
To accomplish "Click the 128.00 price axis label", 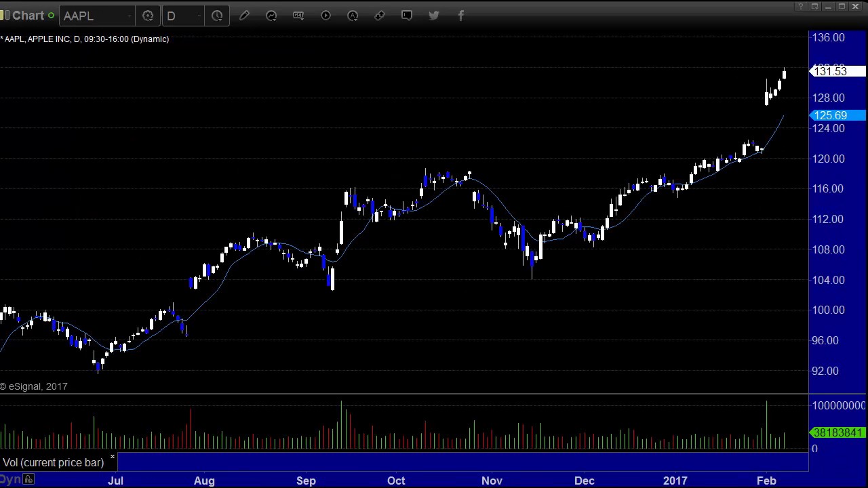I will (x=829, y=98).
